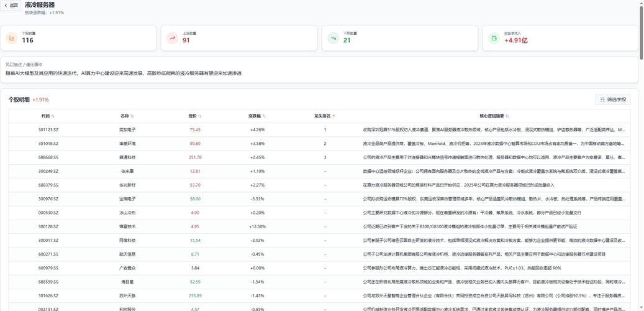
Task: Select stock code 300017.SZ
Action: tap(48, 240)
